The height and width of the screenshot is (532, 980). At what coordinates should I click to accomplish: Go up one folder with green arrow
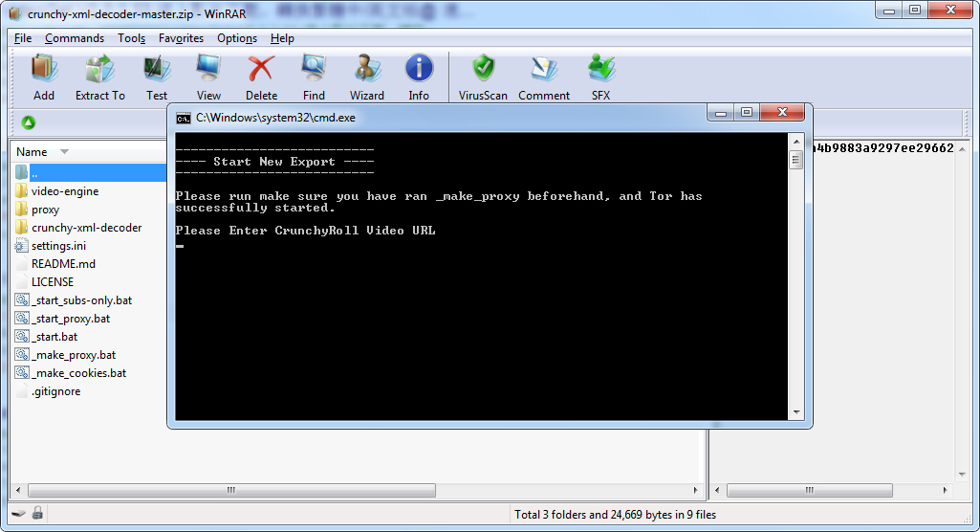pos(28,122)
